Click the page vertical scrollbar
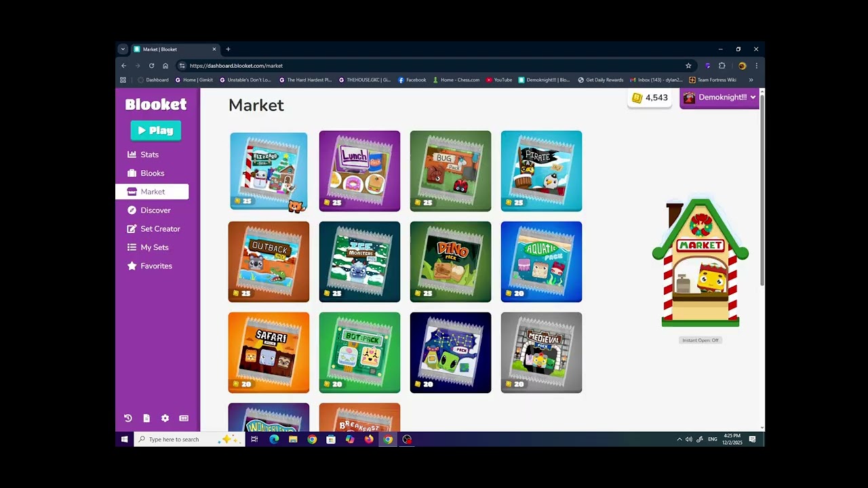The image size is (868, 488). tap(762, 190)
